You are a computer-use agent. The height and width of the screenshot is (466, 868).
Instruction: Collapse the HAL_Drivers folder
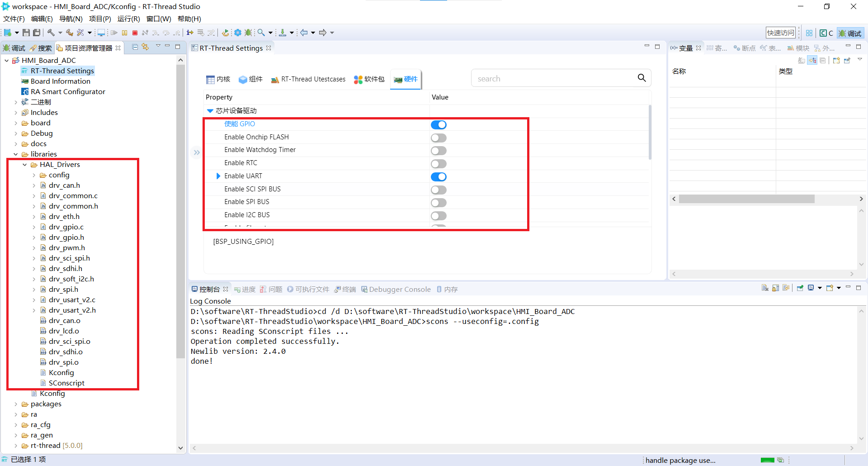(25, 165)
